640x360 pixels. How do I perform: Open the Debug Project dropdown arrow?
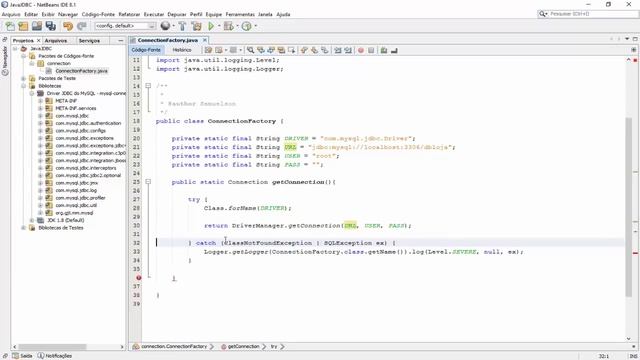click(237, 26)
